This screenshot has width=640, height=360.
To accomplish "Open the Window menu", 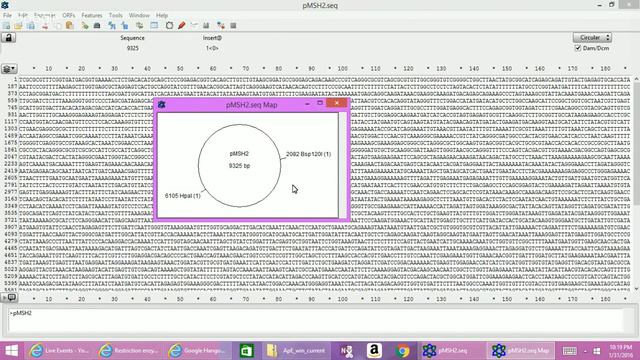I will pos(139,16).
